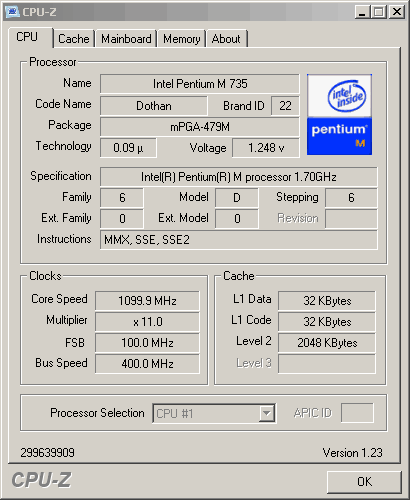The width and height of the screenshot is (410, 500).
Task: Click the APIC ID field
Action: coord(357,413)
